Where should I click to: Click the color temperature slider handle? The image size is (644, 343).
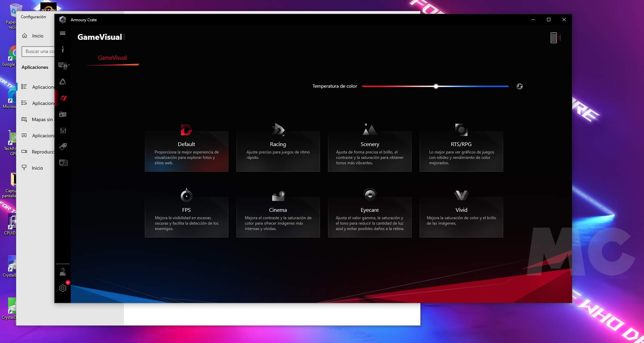click(436, 86)
